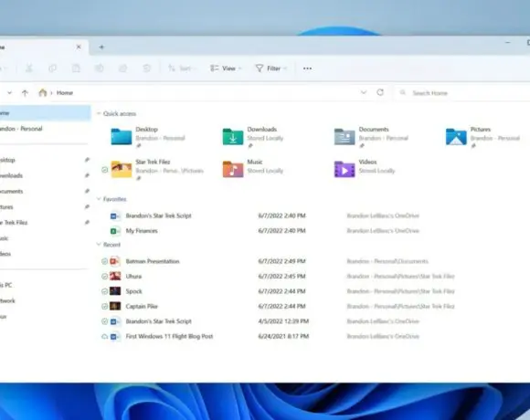Viewport: 530px width, 420px height.
Task: Expand recent locations chevron beside Up arrow
Action: pos(9,92)
